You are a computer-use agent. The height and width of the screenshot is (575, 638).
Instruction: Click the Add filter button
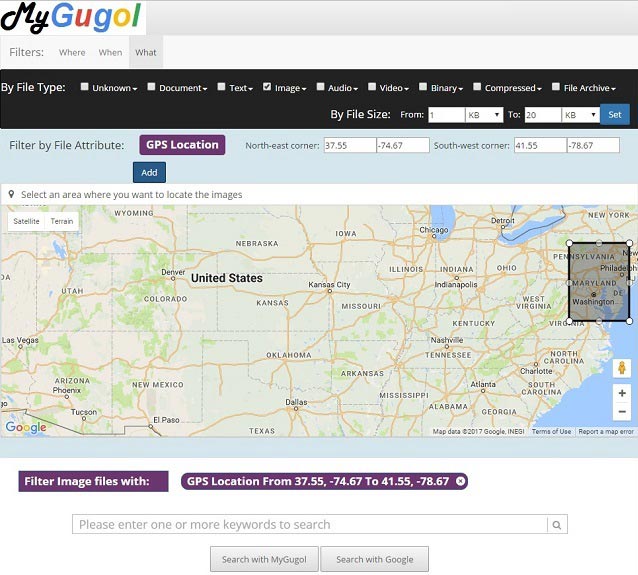(149, 173)
